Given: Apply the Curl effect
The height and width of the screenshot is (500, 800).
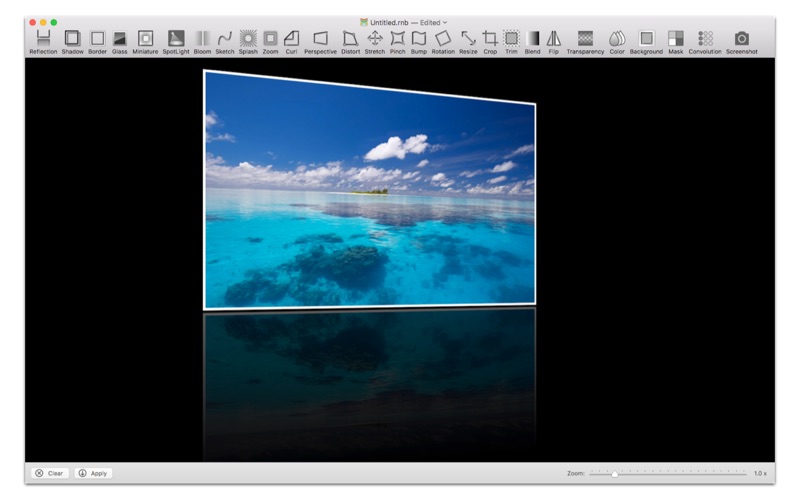Looking at the screenshot, I should click(x=291, y=42).
